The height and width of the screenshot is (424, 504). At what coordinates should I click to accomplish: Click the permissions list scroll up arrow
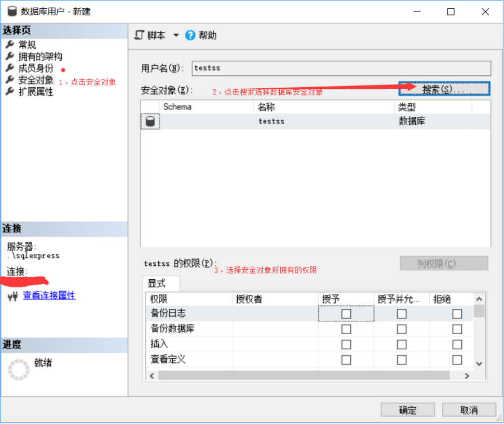click(x=479, y=299)
